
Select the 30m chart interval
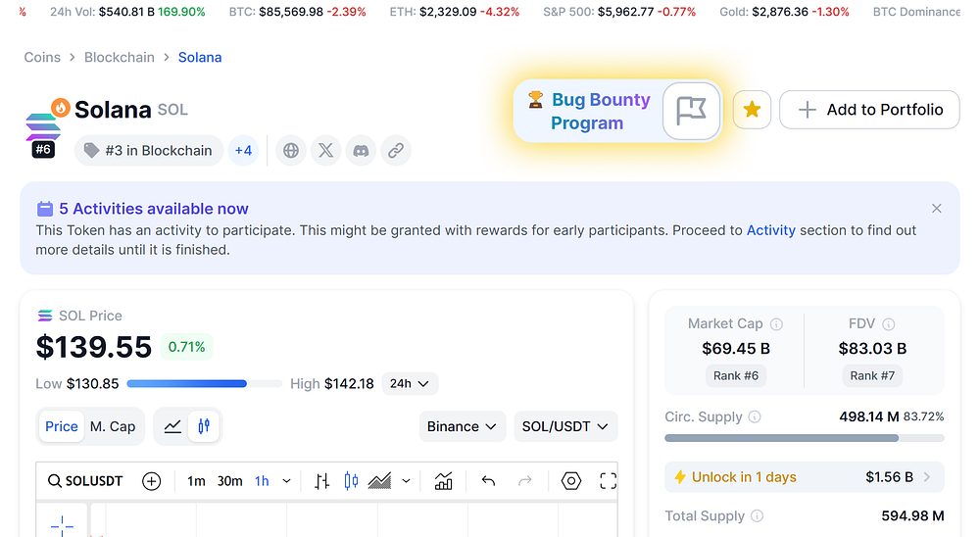pos(229,481)
